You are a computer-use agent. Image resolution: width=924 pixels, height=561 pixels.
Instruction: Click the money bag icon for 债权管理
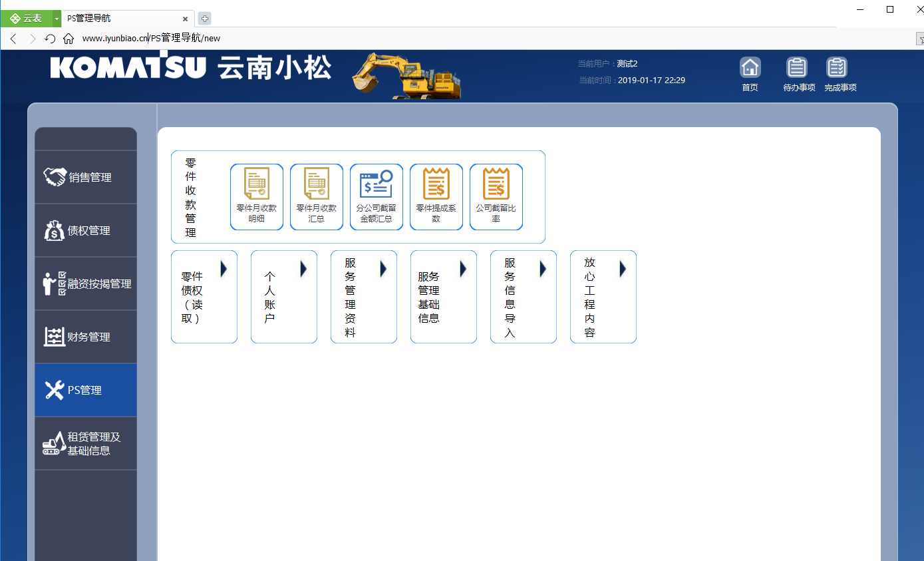pos(55,230)
